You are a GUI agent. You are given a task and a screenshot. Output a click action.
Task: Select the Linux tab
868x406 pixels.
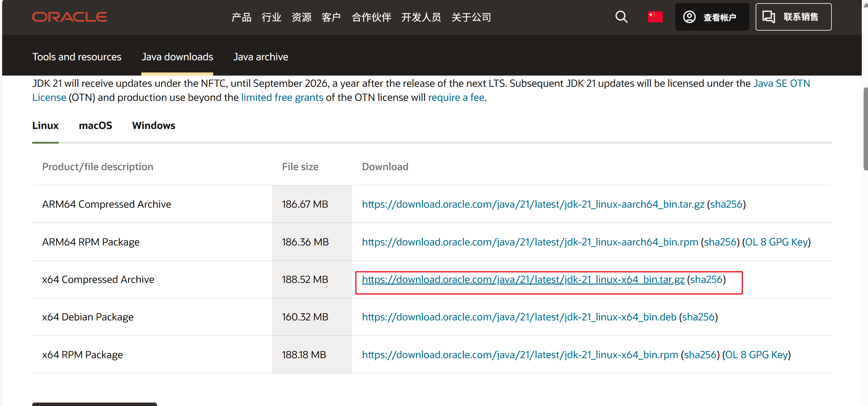[x=45, y=126]
